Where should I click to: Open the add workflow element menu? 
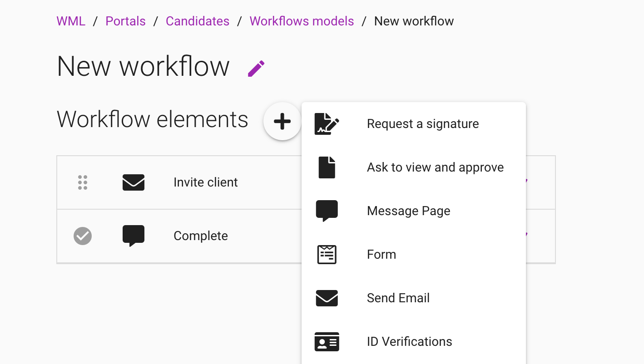[x=282, y=121]
